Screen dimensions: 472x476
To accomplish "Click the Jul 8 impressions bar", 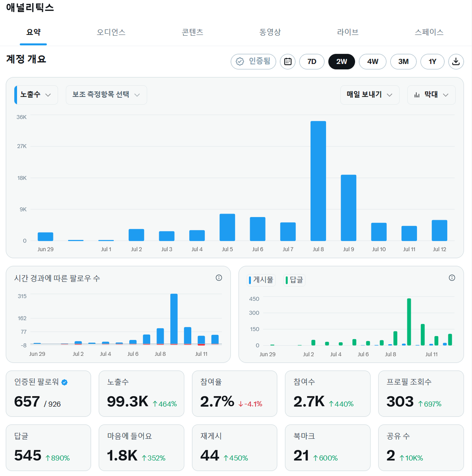I will 318,181.
